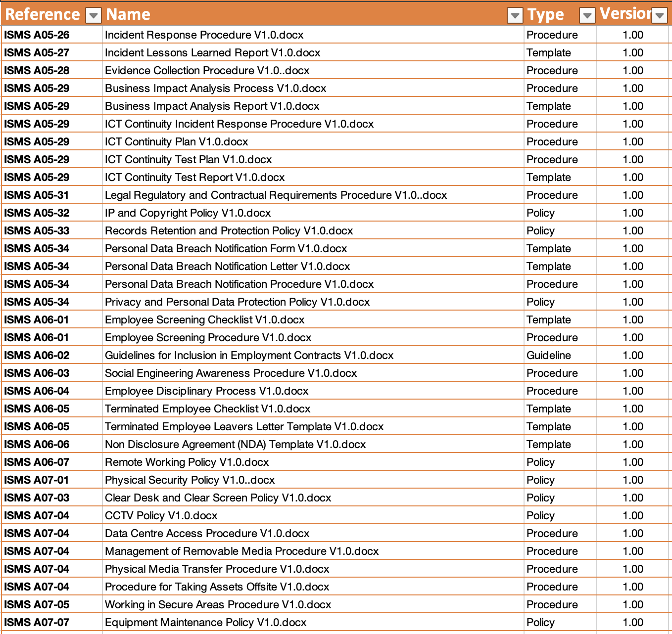672x634 pixels.
Task: Select cell ISMS A05-26
Action: [52, 35]
